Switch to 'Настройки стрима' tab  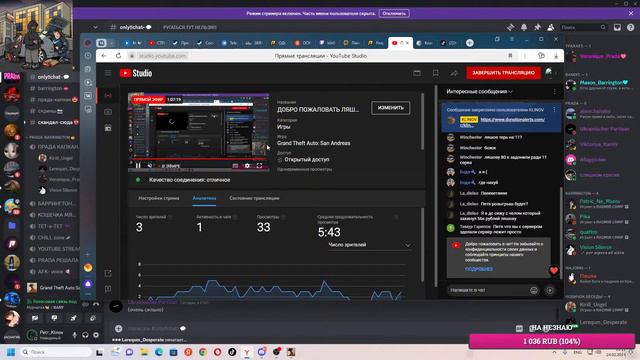click(x=159, y=198)
